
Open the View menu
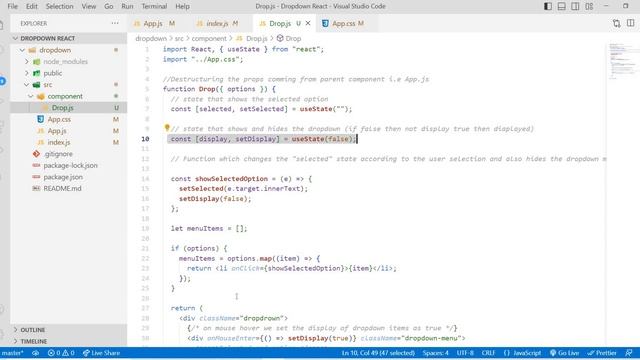point(89,6)
